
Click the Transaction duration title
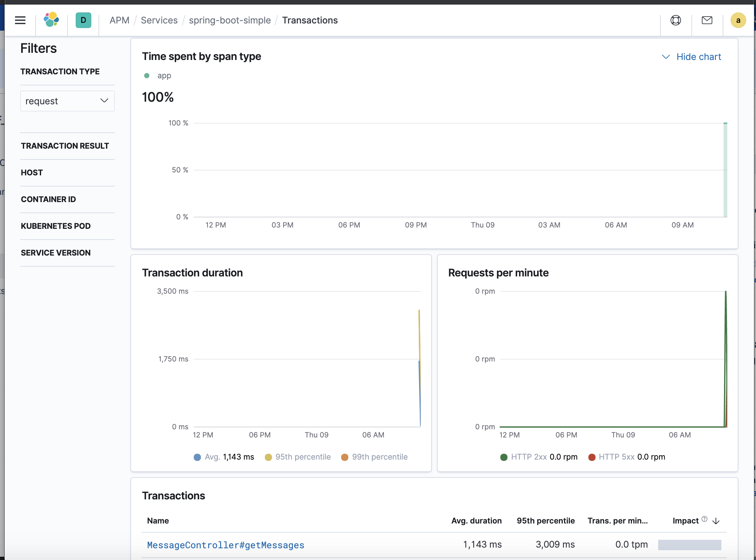(x=192, y=273)
